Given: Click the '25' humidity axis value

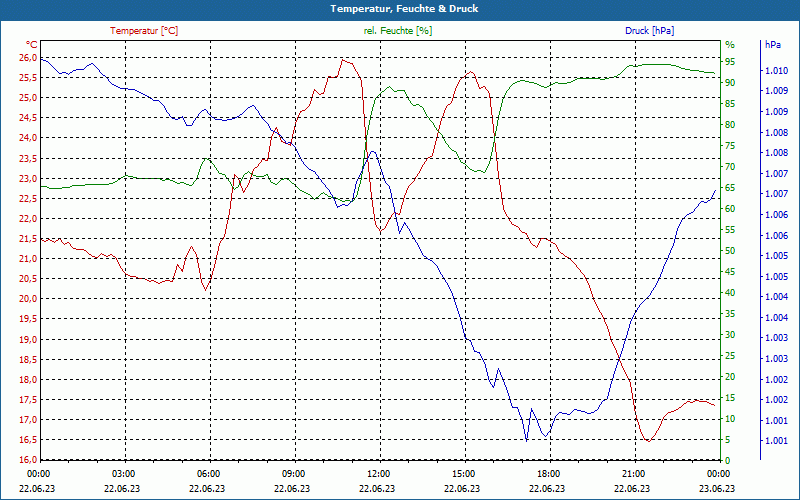Looking at the screenshot, I should tap(730, 356).
